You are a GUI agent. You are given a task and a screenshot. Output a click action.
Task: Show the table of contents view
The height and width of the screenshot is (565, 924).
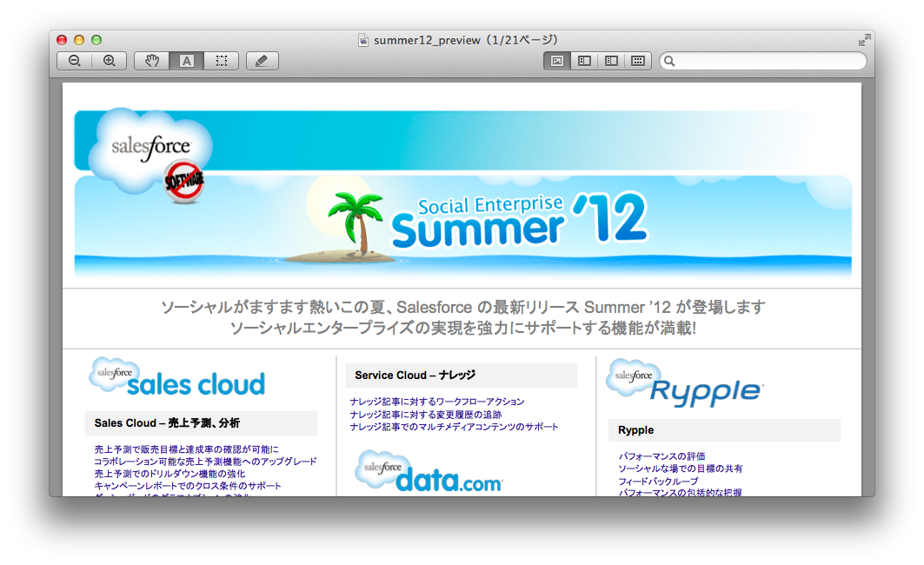(x=611, y=61)
